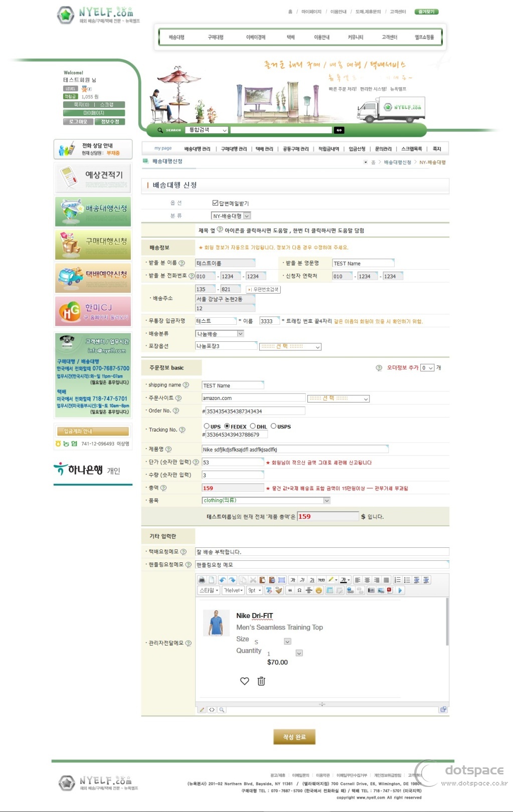Screen dimensions: 513x812
Task: Click the 제품명 product name input field
Action: point(295,450)
